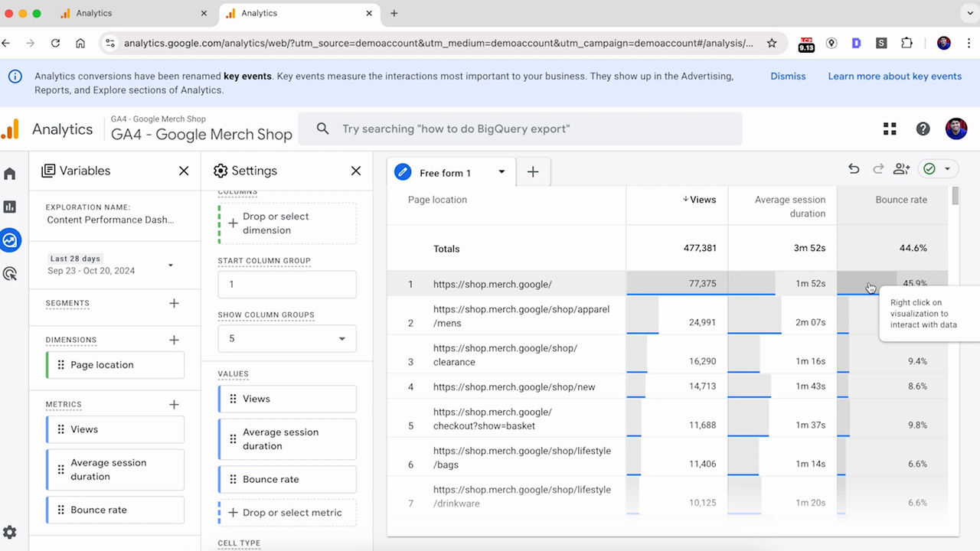Screen dimensions: 980x551
Task: Add a new metric with plus icon
Action: click(x=174, y=404)
